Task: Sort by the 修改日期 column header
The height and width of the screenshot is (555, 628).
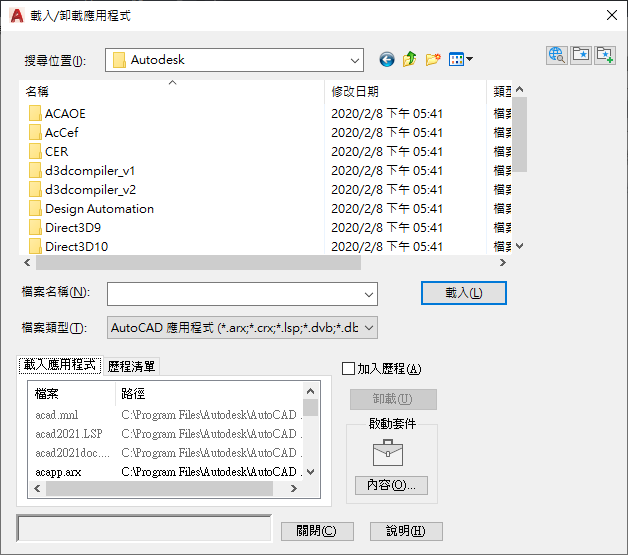Action: point(405,92)
